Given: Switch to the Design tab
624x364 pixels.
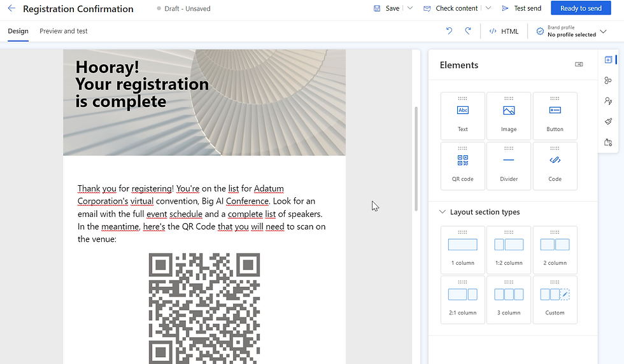Looking at the screenshot, I should coord(18,31).
